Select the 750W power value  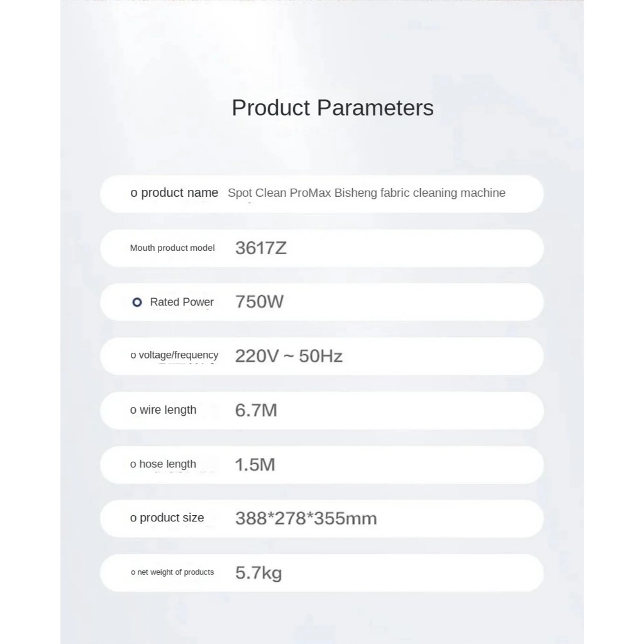pos(259,301)
